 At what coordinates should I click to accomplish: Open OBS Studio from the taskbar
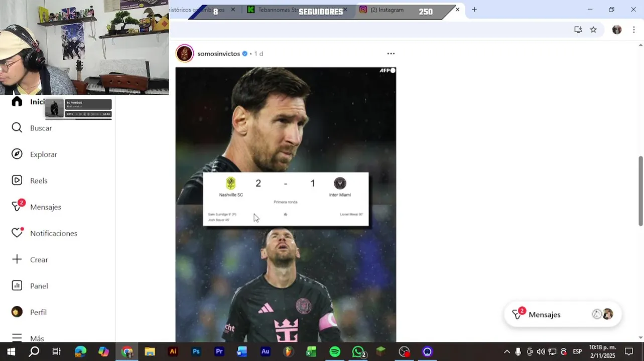click(404, 352)
